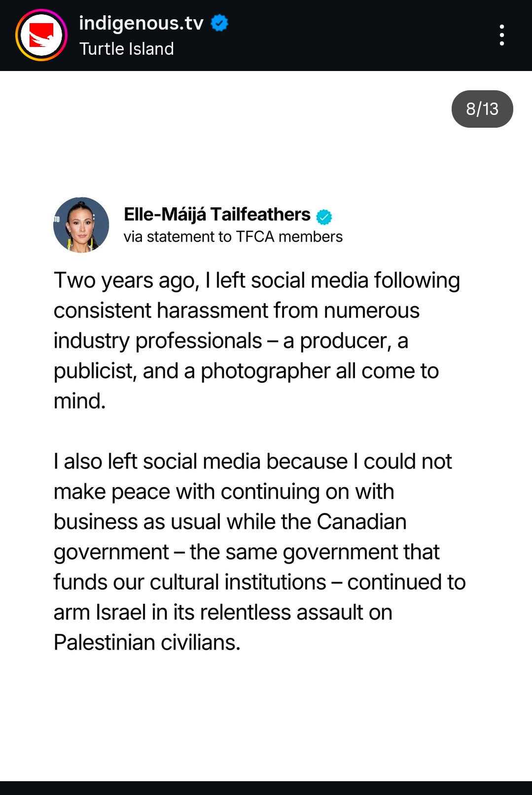The width and height of the screenshot is (532, 795).
Task: Click the words "industry professionals" in the statement
Action: pyautogui.click(x=158, y=341)
